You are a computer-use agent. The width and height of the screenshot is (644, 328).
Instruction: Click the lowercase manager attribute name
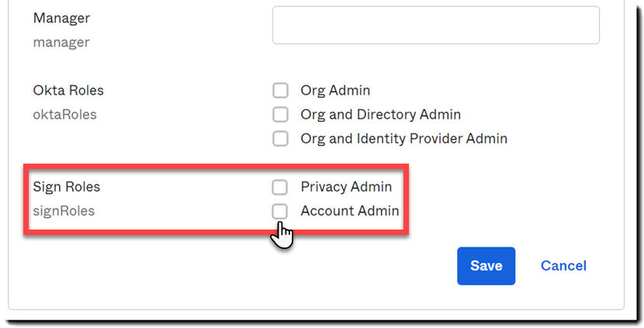tap(61, 42)
